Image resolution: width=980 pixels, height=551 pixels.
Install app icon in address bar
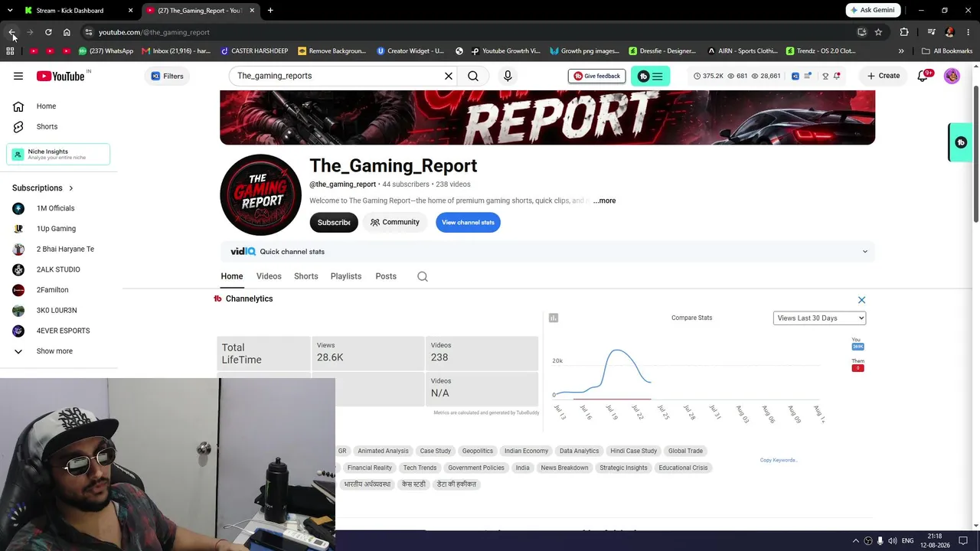coord(861,32)
